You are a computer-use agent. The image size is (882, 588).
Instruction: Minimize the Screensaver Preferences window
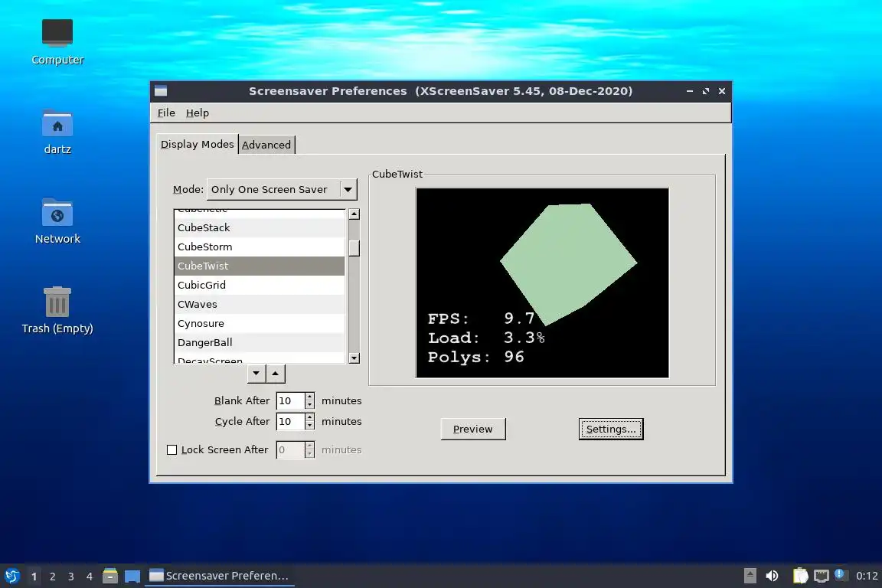click(690, 91)
